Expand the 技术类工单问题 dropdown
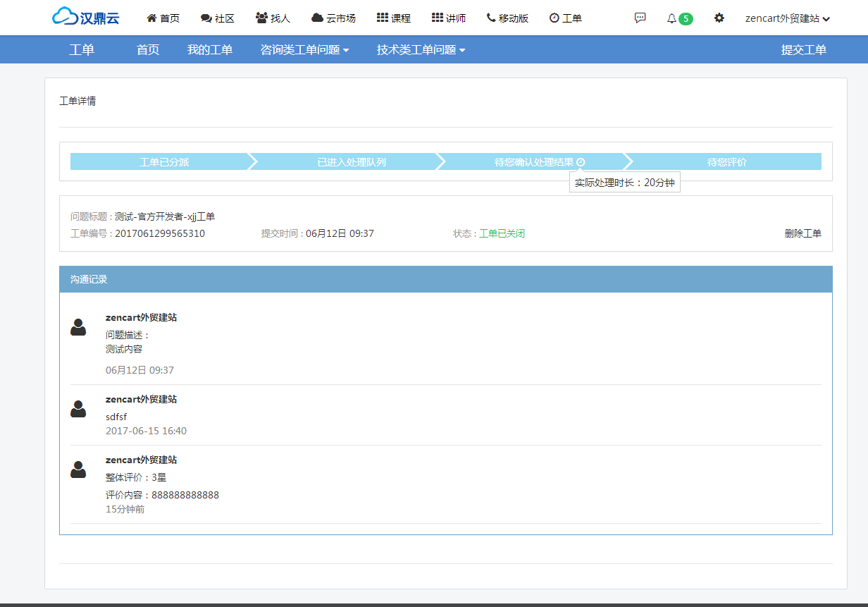This screenshot has height=607, width=868. pyautogui.click(x=420, y=49)
